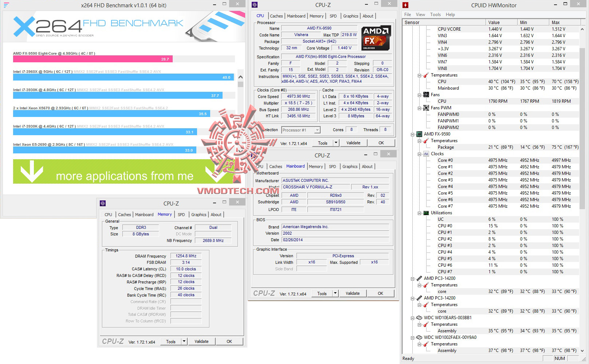The width and height of the screenshot is (589, 364).
Task: Switch to the SPD tab in the CPU-Z processor window
Action: click(333, 16)
